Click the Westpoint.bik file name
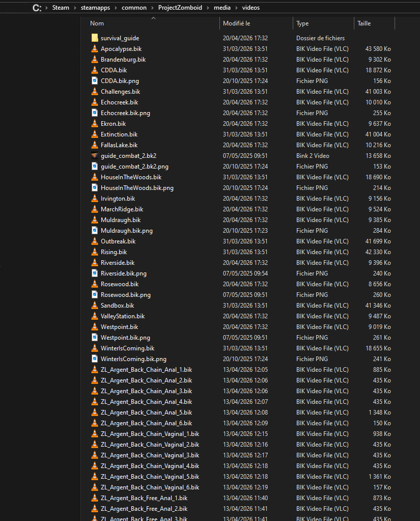This screenshot has height=521, width=420. (x=119, y=326)
